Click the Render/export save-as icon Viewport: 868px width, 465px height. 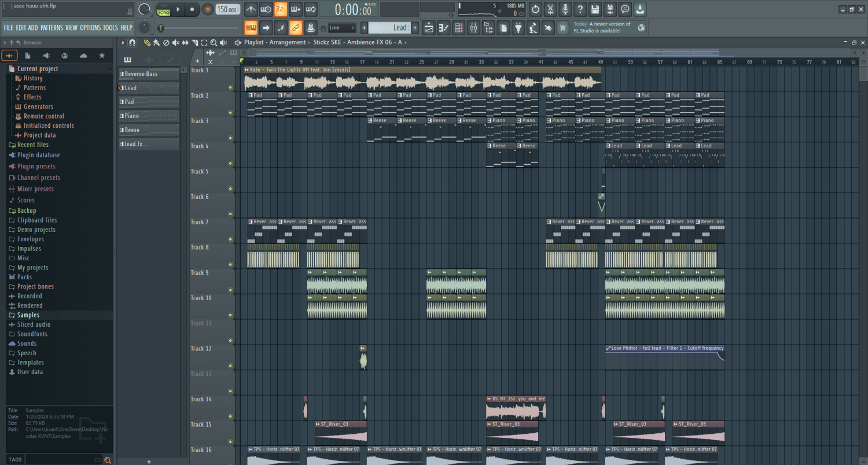coord(610,9)
